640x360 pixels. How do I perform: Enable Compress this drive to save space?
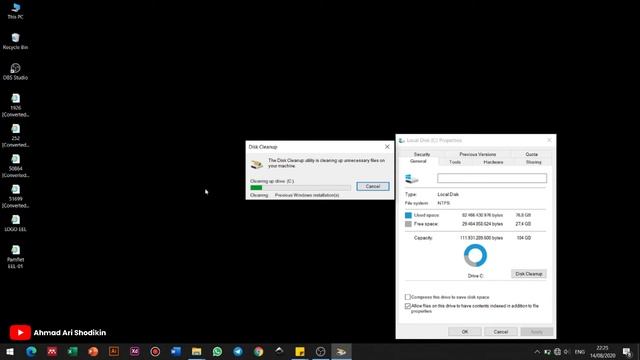click(x=407, y=297)
